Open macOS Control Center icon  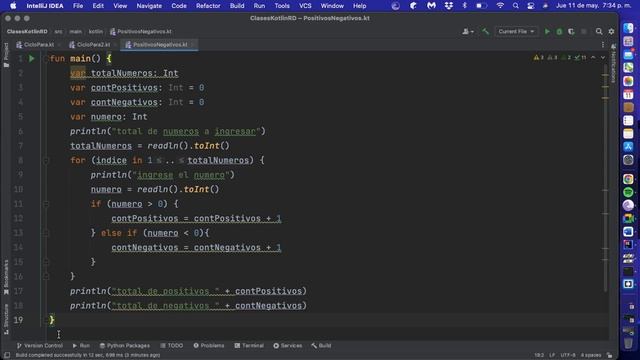click(531, 6)
